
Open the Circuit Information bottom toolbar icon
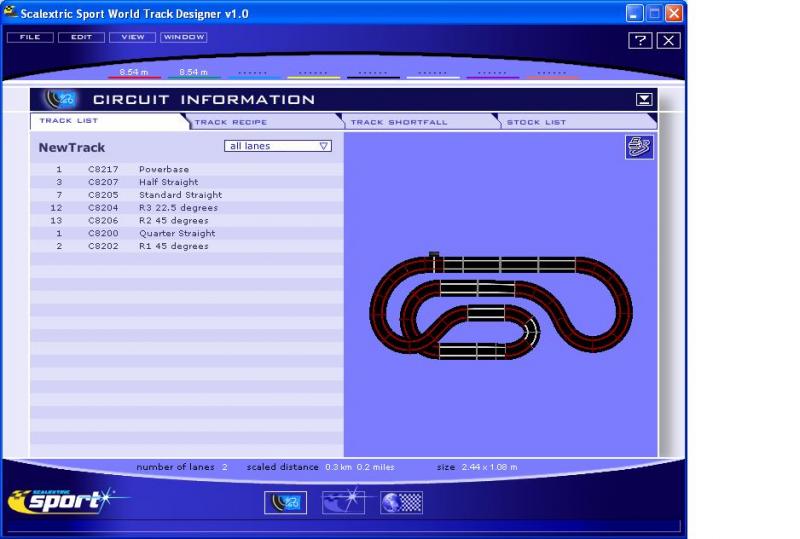click(x=285, y=503)
